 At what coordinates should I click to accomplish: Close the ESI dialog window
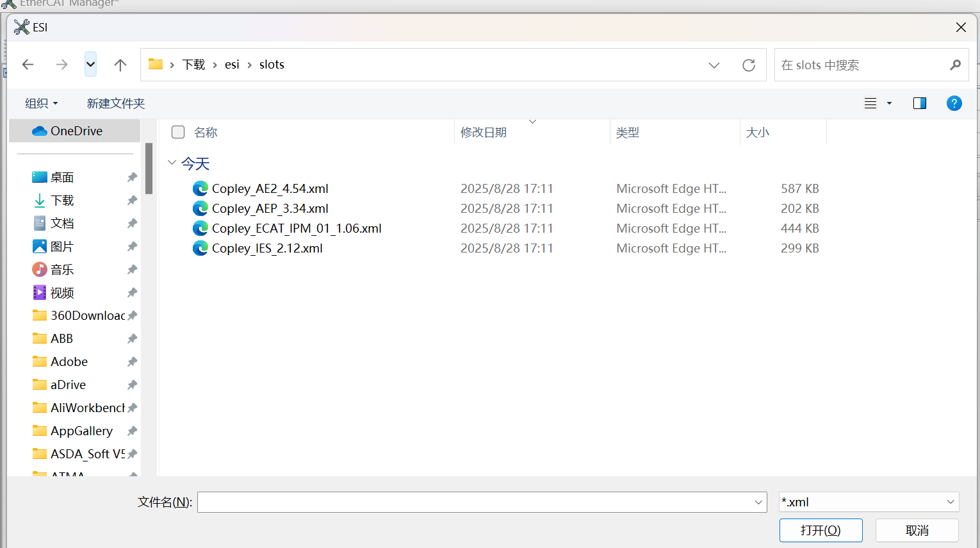click(961, 27)
